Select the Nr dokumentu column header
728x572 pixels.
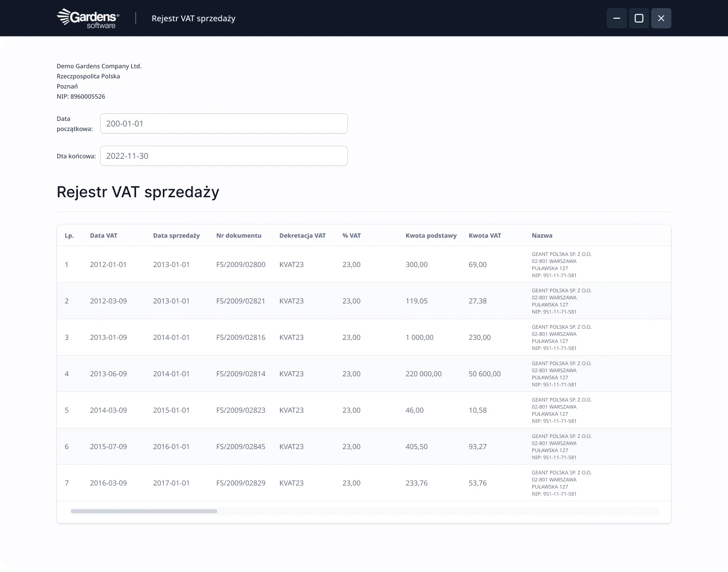click(x=239, y=236)
